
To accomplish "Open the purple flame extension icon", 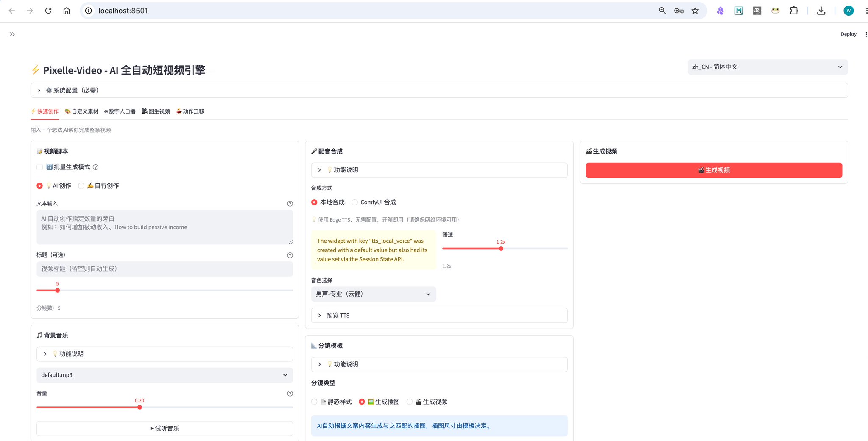I will click(x=720, y=11).
